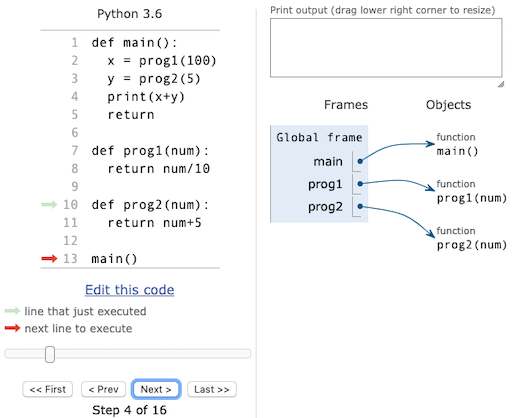Click the 'Global frame' header
Screen dimensions: 515x418
coord(319,137)
